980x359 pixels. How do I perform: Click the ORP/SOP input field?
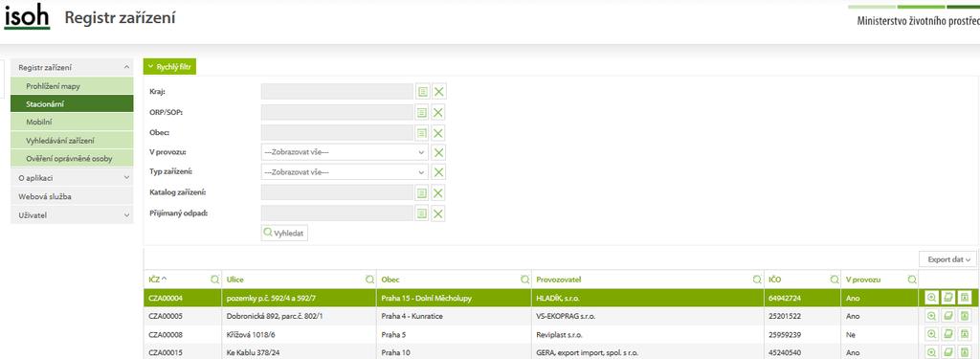coord(337,113)
